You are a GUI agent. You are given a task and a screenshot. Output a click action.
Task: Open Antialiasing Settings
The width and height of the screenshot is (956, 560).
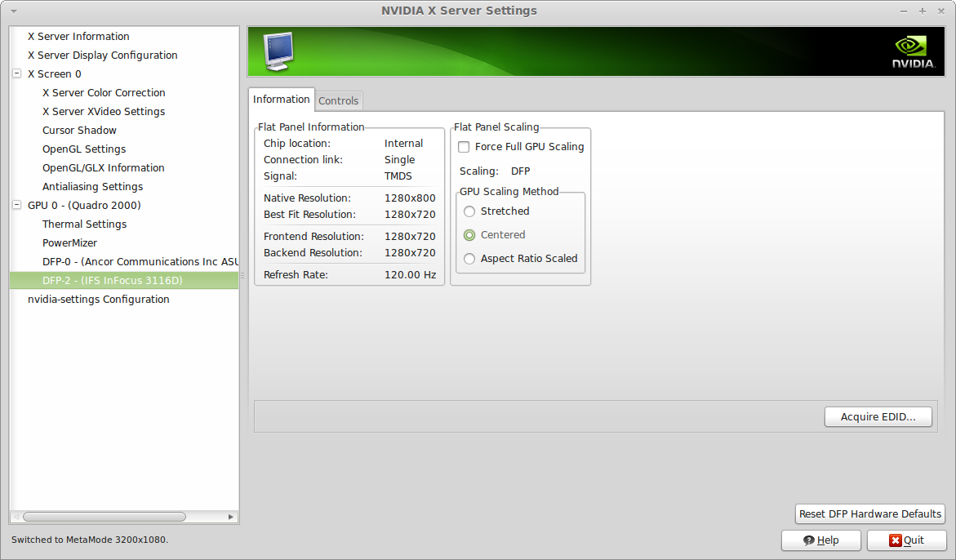pos(93,187)
